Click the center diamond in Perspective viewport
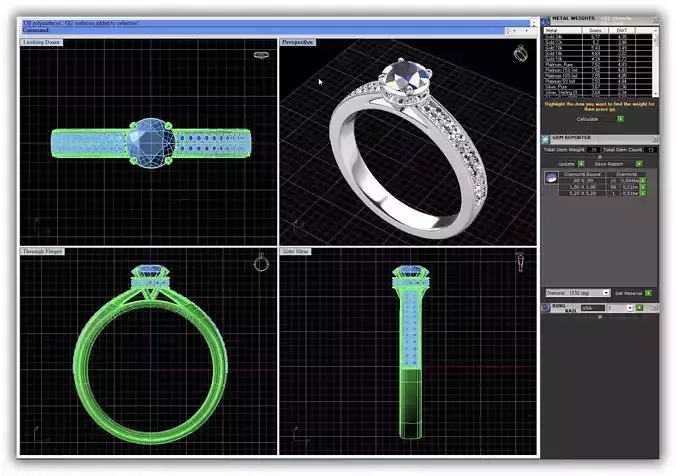The image size is (676, 476). (x=406, y=75)
